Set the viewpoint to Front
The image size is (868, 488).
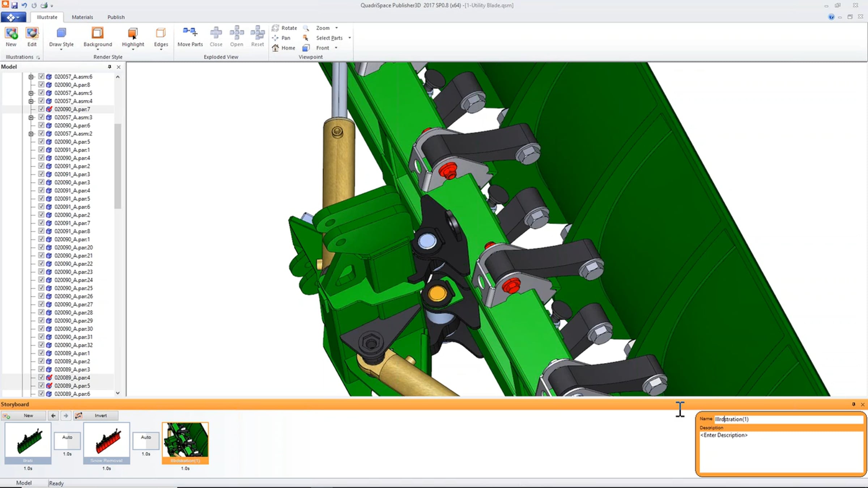[316, 48]
